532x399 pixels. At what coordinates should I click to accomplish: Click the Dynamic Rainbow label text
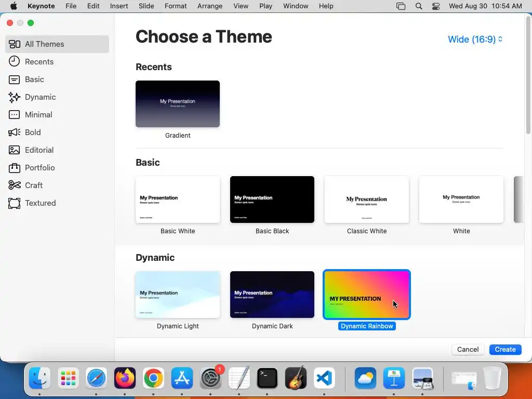pyautogui.click(x=367, y=326)
